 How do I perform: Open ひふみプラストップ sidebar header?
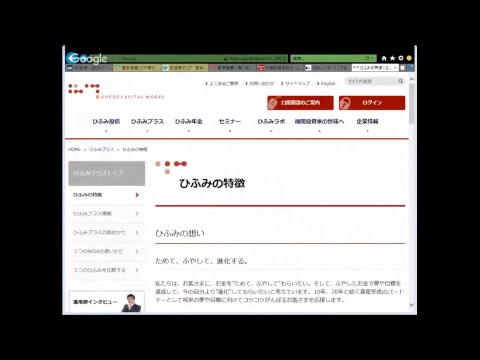[x=107, y=173]
